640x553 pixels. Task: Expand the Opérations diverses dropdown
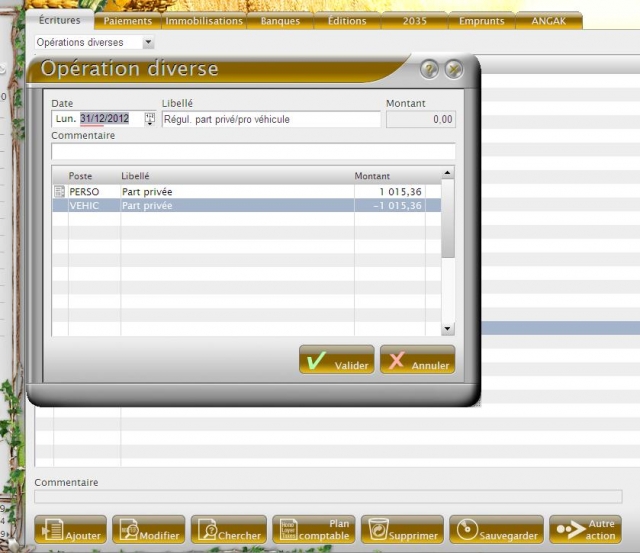pyautogui.click(x=148, y=43)
